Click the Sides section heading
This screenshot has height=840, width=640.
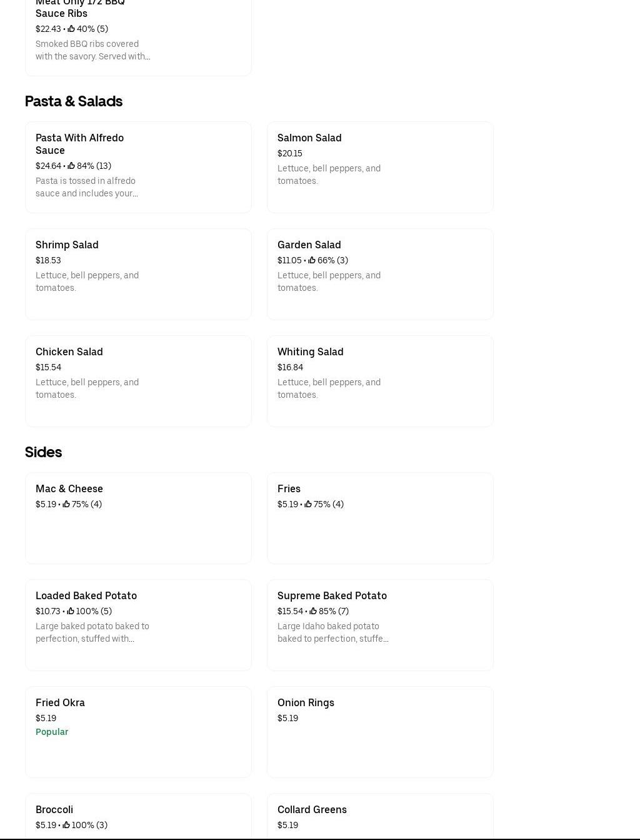(43, 452)
